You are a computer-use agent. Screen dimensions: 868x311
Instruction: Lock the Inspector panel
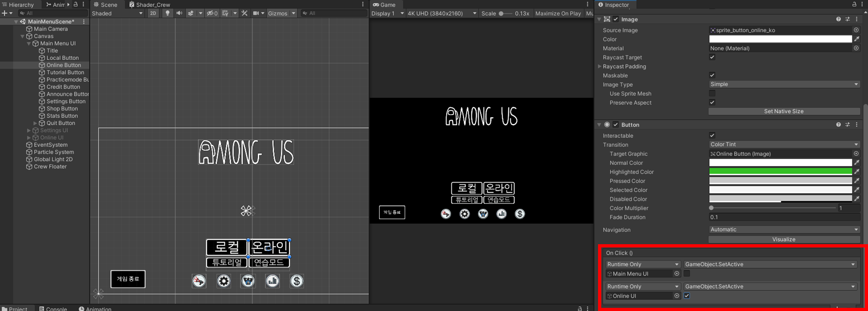pyautogui.click(x=854, y=4)
